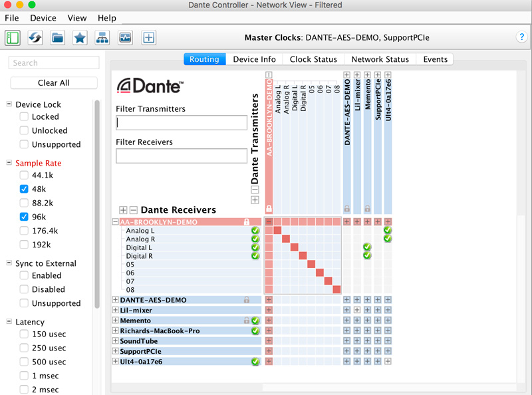Uncheck the 96k sample rate filter
The height and width of the screenshot is (395, 532).
[x=24, y=217]
